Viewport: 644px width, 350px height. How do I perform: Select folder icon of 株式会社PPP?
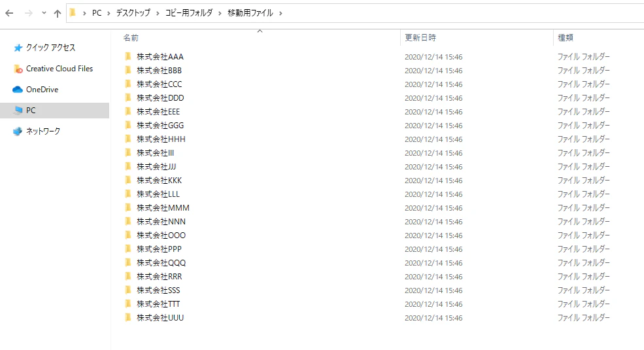click(128, 249)
